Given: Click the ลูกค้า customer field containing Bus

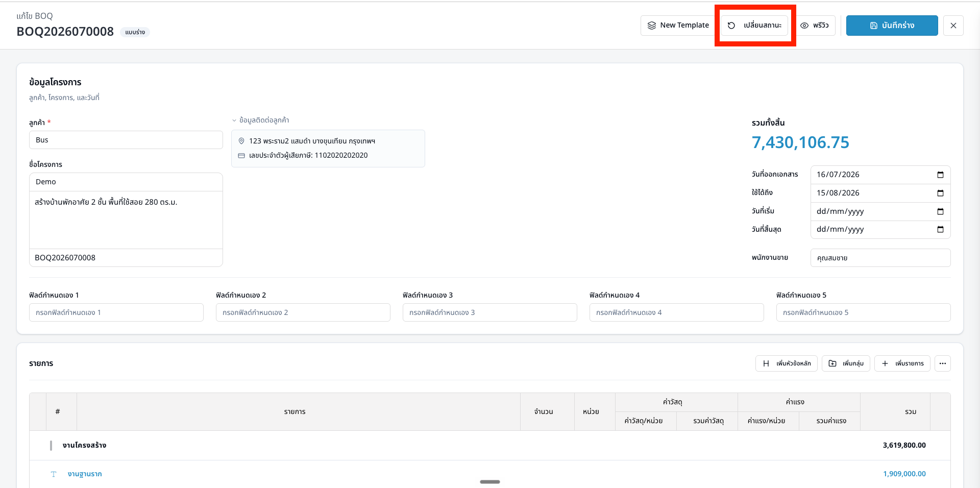Looking at the screenshot, I should (x=126, y=140).
